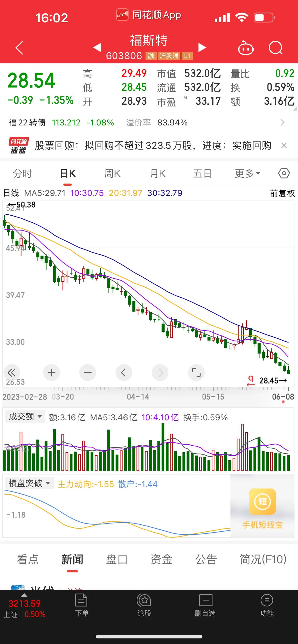Image resolution: width=298 pixels, height=644 pixels.
Task: Tap 股票回购 announcement text
Action: point(153,146)
